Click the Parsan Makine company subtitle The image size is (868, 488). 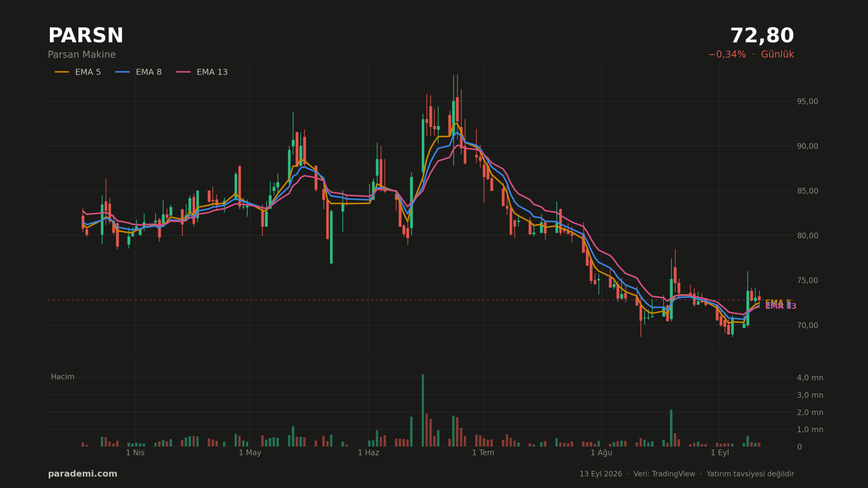[x=82, y=55]
